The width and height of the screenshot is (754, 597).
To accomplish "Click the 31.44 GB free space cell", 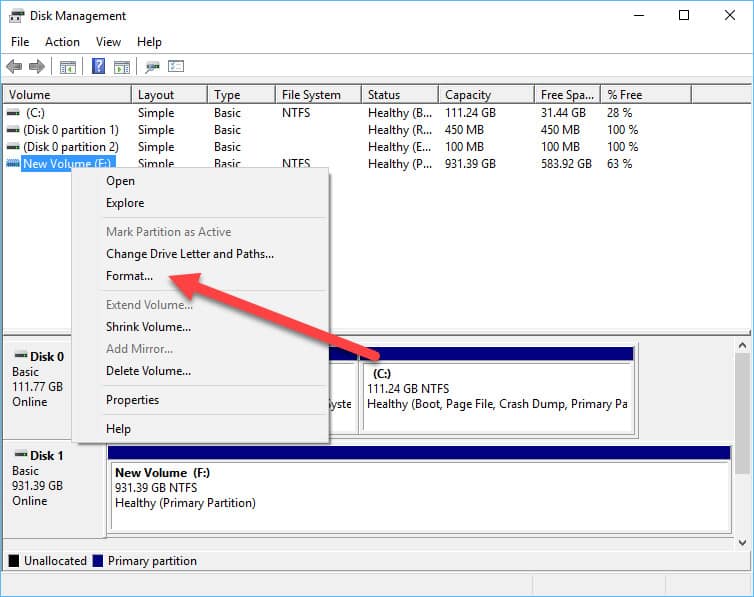I will coord(563,113).
